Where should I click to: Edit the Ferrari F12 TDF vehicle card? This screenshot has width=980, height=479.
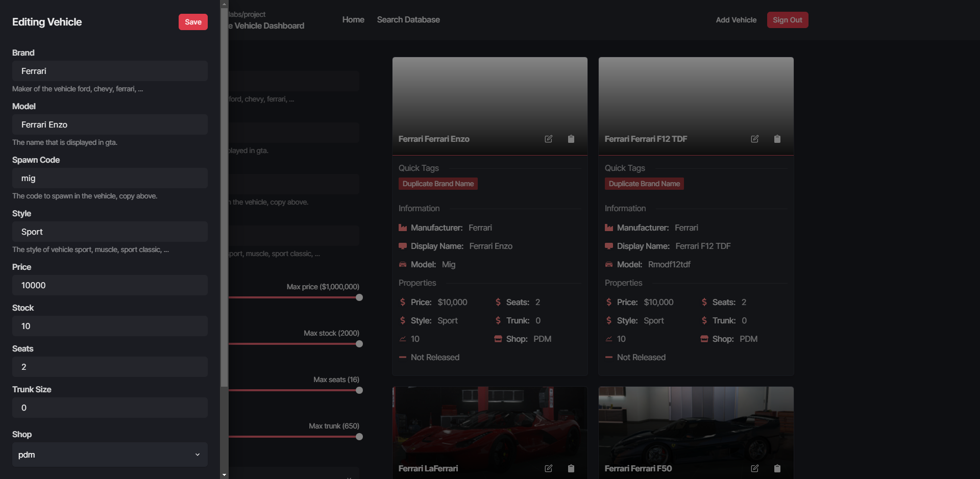[755, 138]
